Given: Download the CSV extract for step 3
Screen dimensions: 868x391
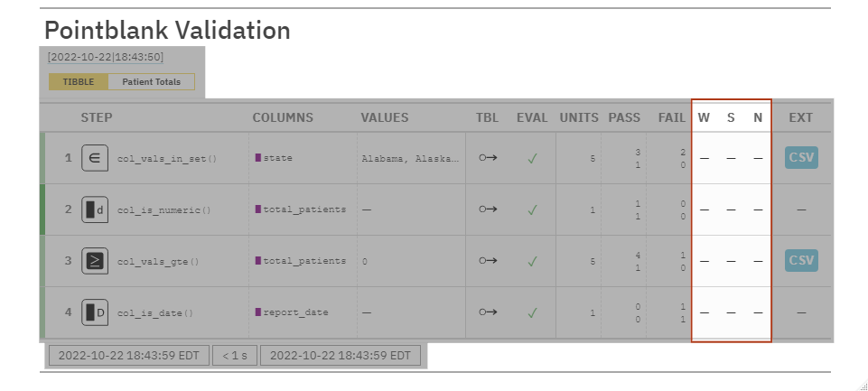Looking at the screenshot, I should 801,261.
